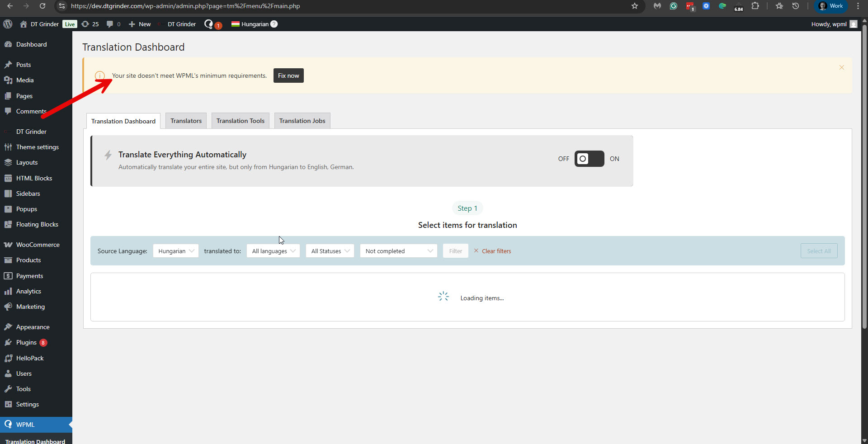Click the Hungarian language help question mark
Screen dimensions: 868x444
[274, 24]
